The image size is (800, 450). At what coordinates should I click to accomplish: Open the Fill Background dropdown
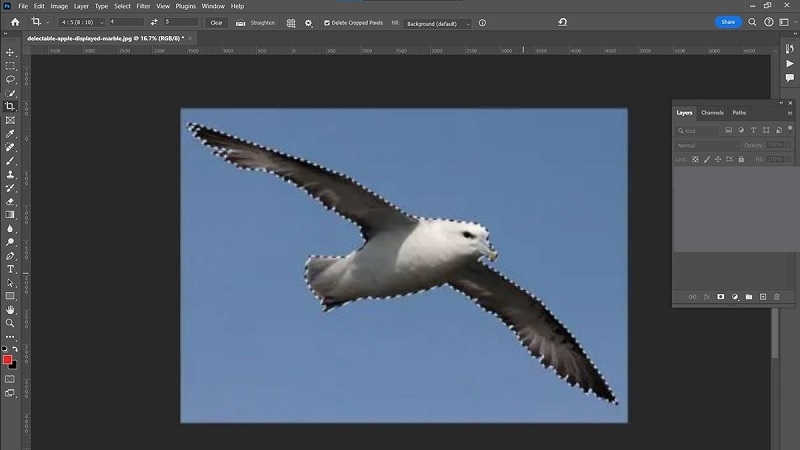coord(437,23)
